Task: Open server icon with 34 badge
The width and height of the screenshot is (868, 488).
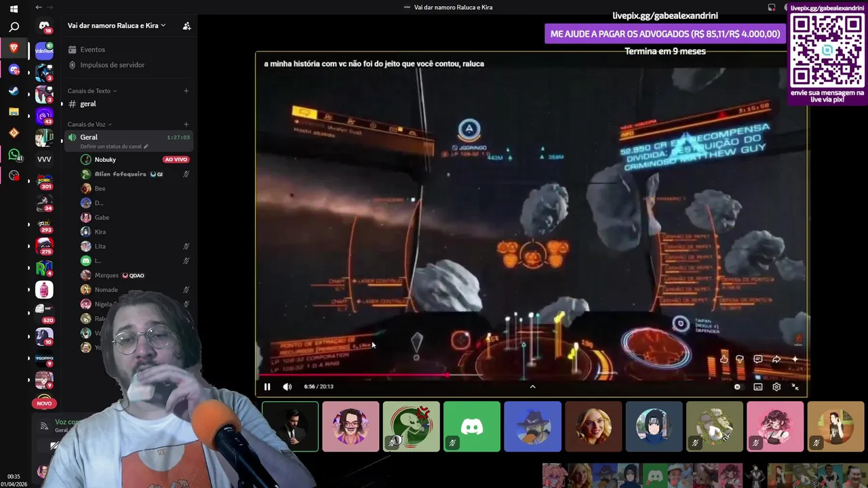Action: click(x=44, y=203)
